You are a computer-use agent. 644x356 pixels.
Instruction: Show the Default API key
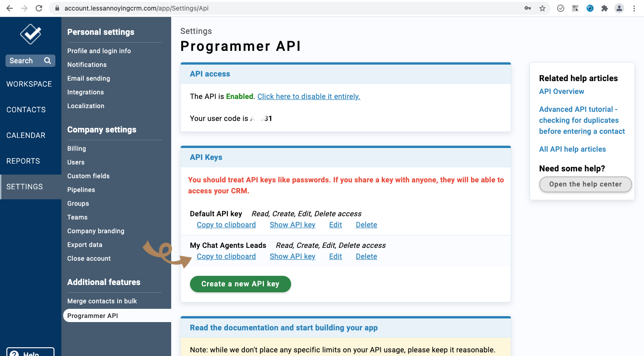coord(292,225)
